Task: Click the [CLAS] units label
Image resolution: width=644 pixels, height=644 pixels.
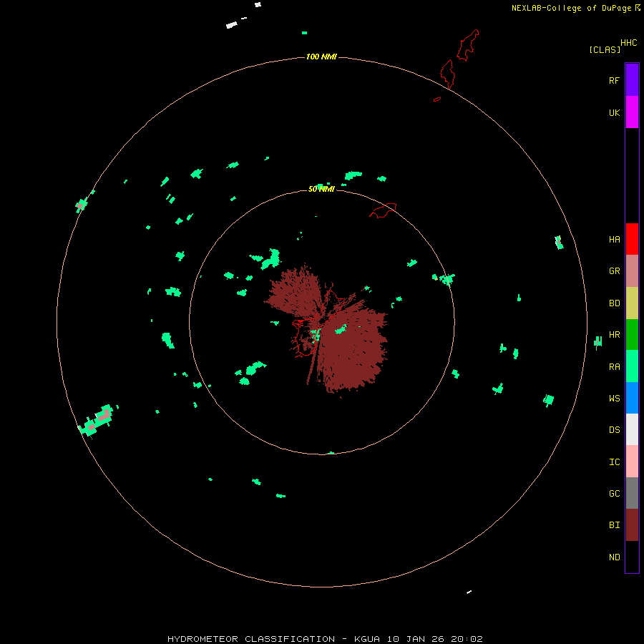Action: tap(605, 50)
